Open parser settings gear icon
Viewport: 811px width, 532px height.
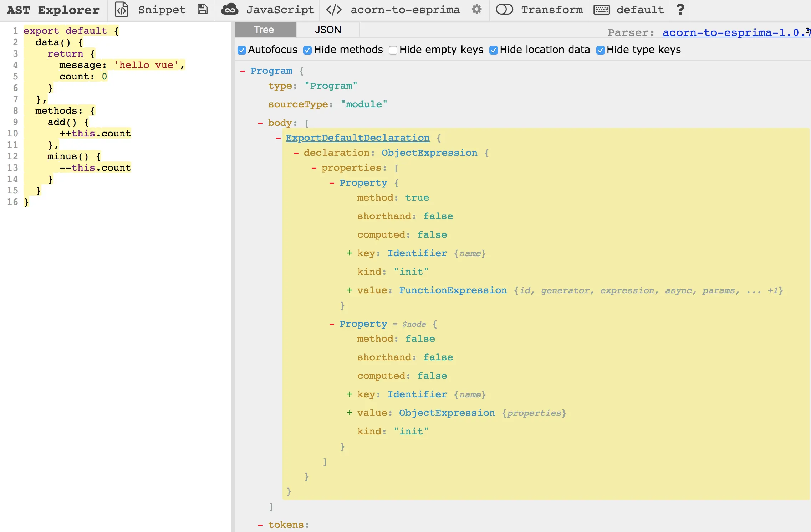click(477, 10)
